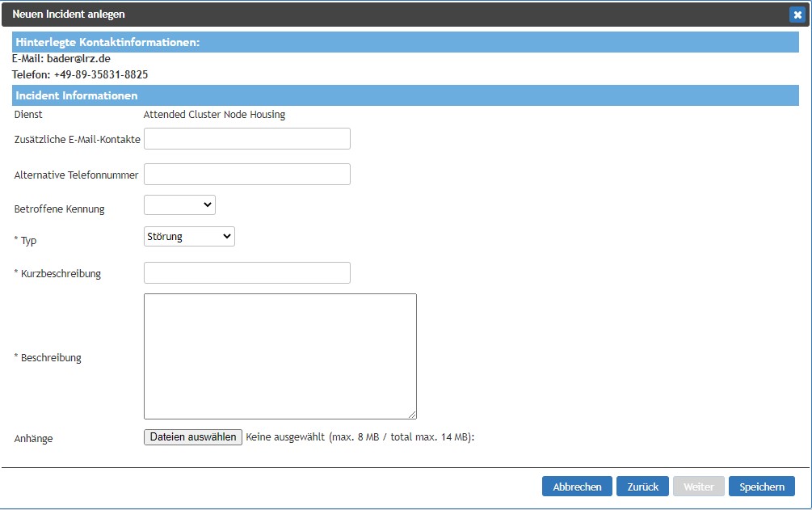Screen dimensions: 812x510
Task: Open the Betroffene Kennung dropdown
Action: (179, 205)
